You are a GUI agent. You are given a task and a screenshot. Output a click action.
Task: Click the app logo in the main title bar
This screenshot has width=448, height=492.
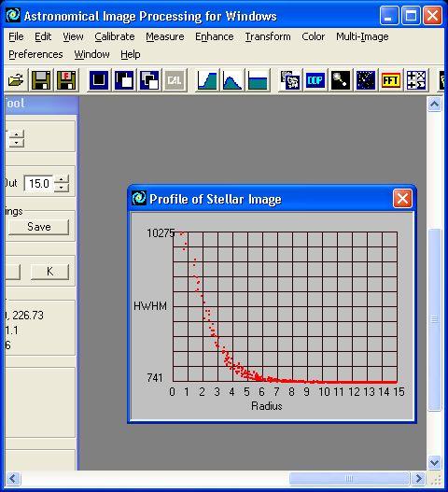13,15
